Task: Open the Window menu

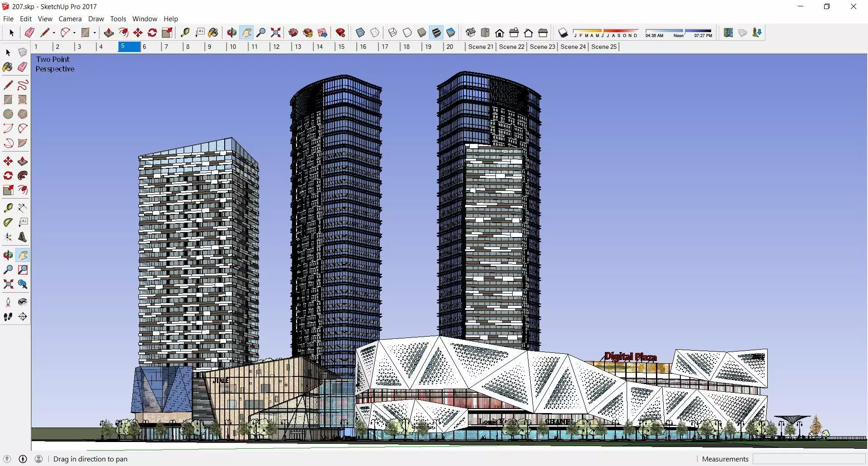Action: [x=145, y=19]
